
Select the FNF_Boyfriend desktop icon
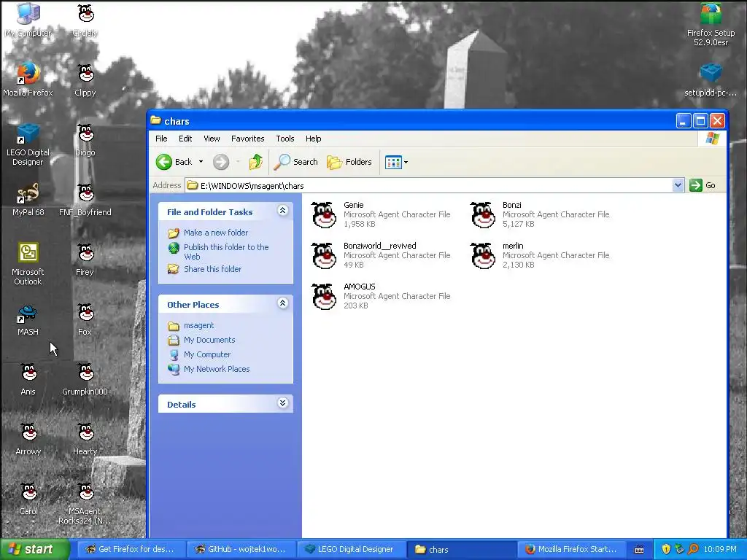(85, 200)
